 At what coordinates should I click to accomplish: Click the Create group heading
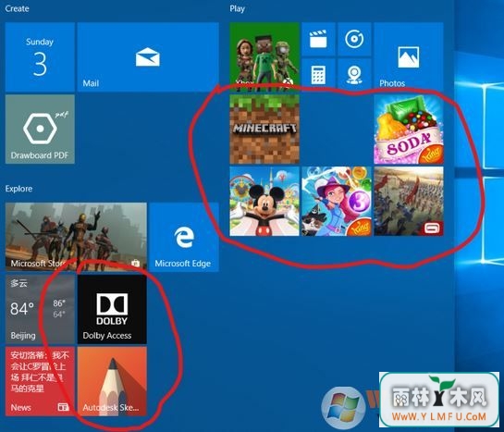pos(17,8)
